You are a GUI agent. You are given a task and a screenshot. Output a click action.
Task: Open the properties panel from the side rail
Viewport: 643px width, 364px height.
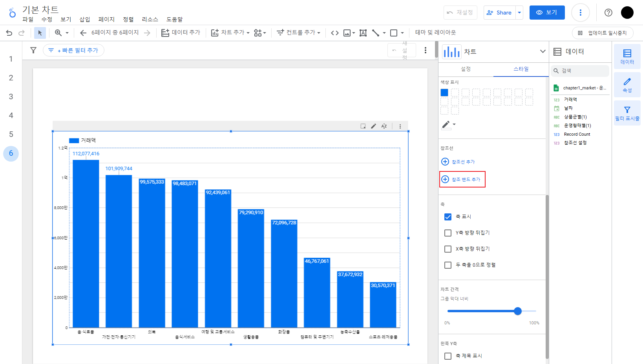point(627,85)
